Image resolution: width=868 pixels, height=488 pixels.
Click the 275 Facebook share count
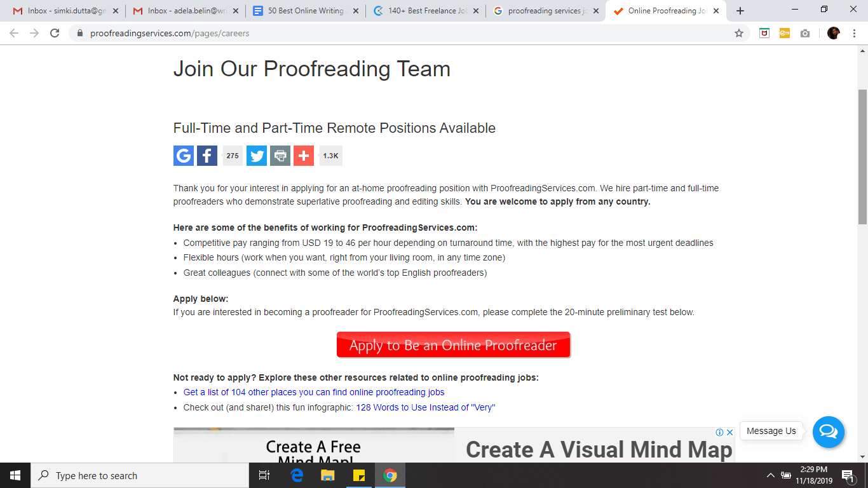(233, 156)
